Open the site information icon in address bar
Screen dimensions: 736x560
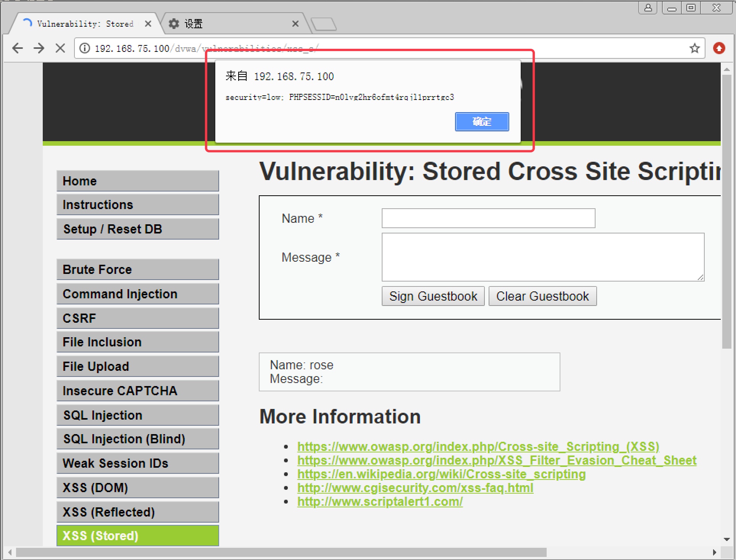85,48
